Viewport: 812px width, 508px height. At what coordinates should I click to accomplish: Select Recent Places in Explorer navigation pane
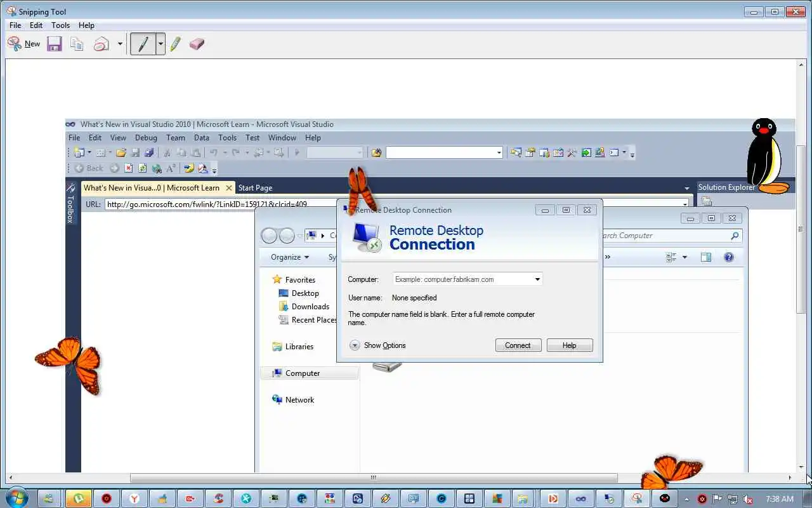pyautogui.click(x=308, y=320)
